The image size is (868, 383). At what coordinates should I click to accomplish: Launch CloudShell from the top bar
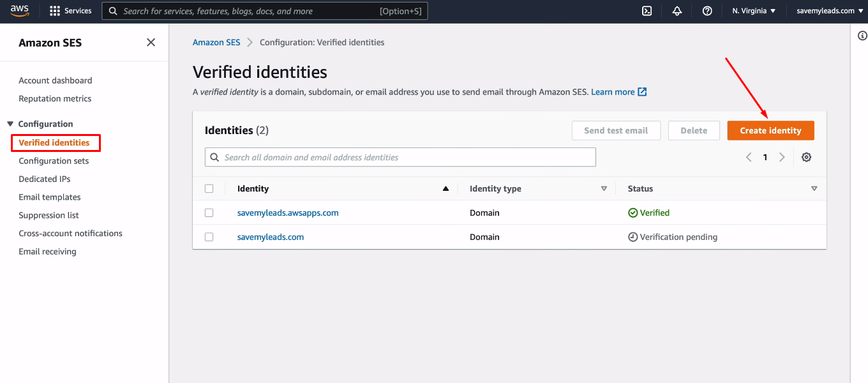pos(647,11)
